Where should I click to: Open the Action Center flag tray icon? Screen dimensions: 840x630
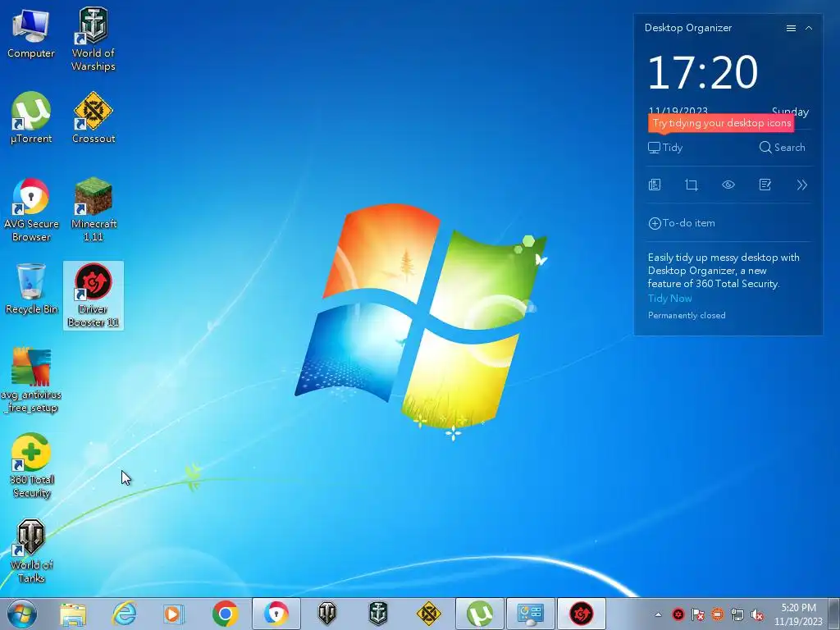point(698,614)
